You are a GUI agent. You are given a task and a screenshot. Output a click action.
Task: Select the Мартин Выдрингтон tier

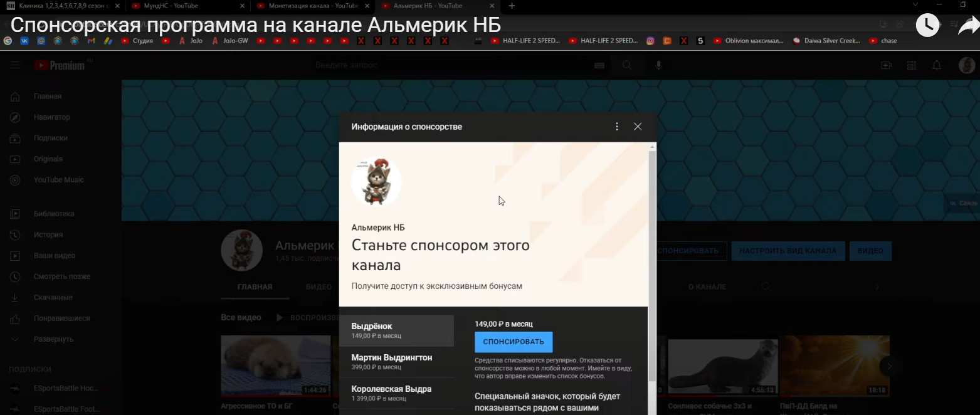396,362
